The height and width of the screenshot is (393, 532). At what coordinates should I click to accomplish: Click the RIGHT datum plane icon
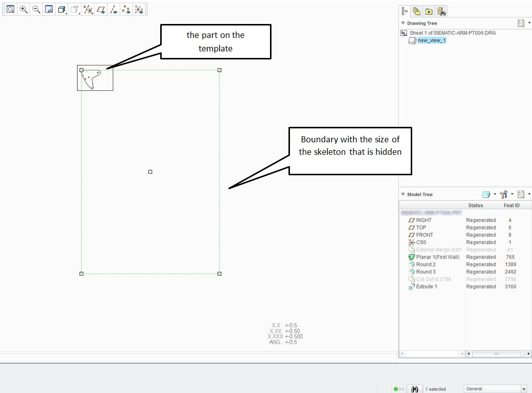click(x=412, y=220)
